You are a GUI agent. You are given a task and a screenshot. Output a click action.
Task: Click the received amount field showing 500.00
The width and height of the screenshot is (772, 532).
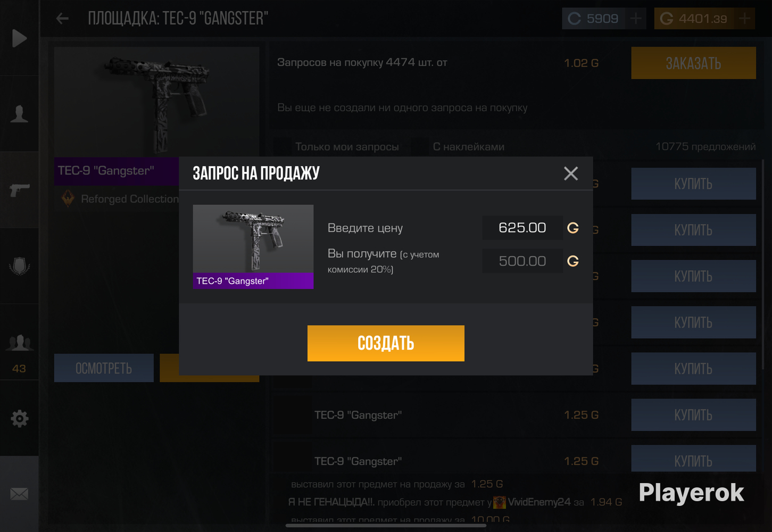[x=522, y=261]
